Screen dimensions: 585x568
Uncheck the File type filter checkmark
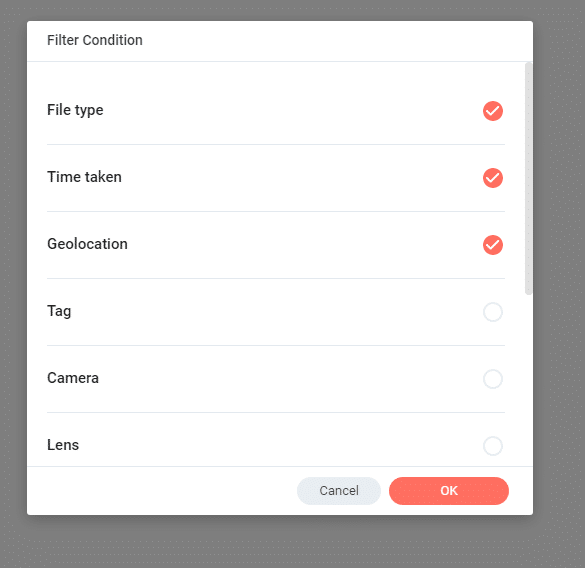tap(492, 111)
